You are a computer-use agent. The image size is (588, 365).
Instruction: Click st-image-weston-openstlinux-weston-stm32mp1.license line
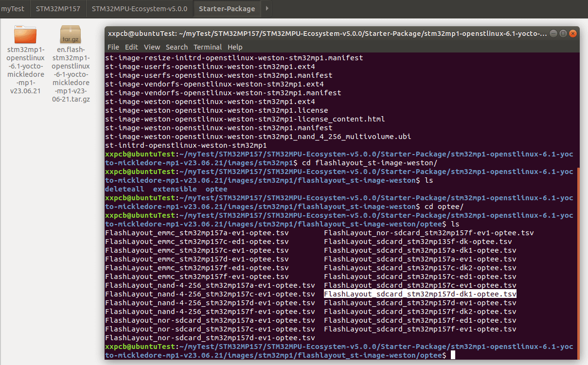tap(216, 110)
